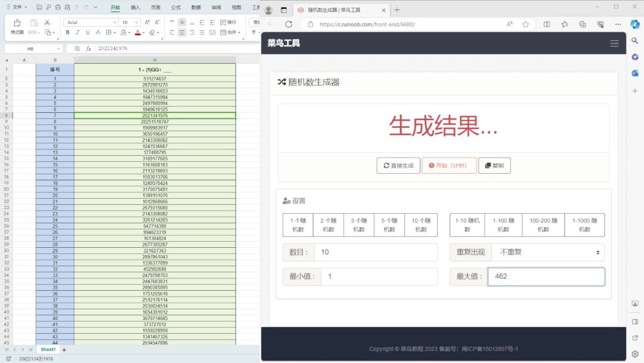Expand the cell name box dropdown
Viewport: 644px width, 363px height.
[x=58, y=48]
